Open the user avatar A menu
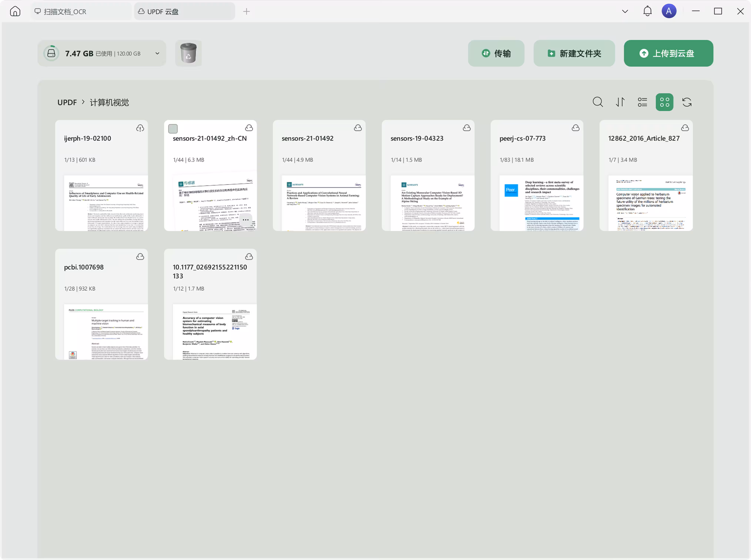This screenshot has height=560, width=751. pos(669,11)
